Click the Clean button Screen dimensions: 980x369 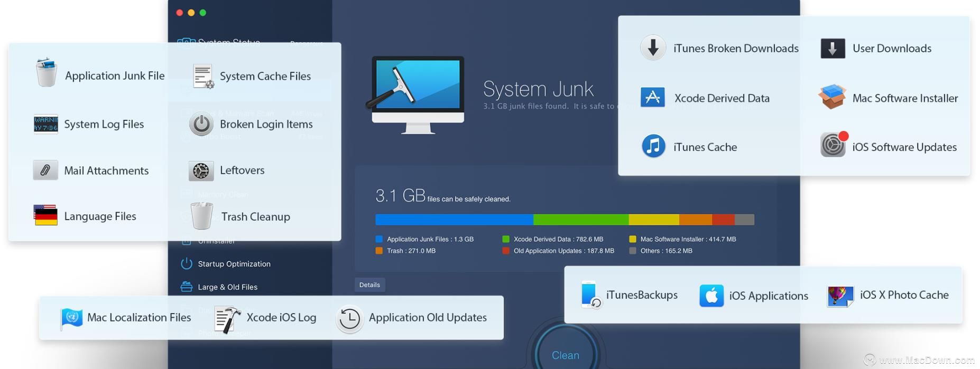[565, 355]
